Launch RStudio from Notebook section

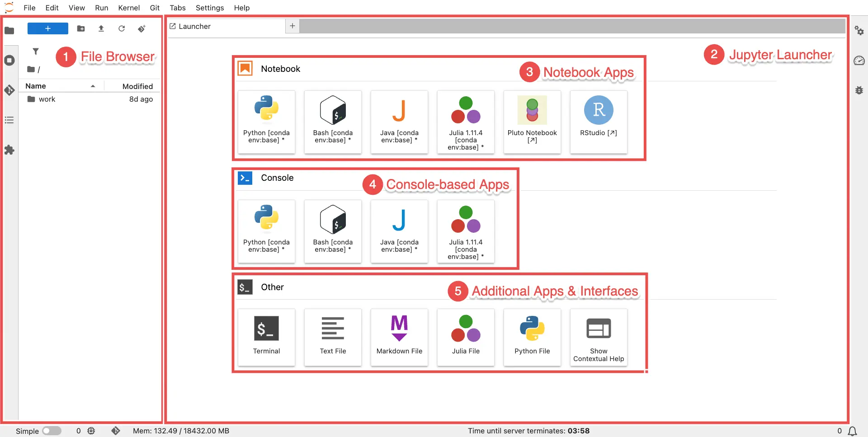(598, 122)
